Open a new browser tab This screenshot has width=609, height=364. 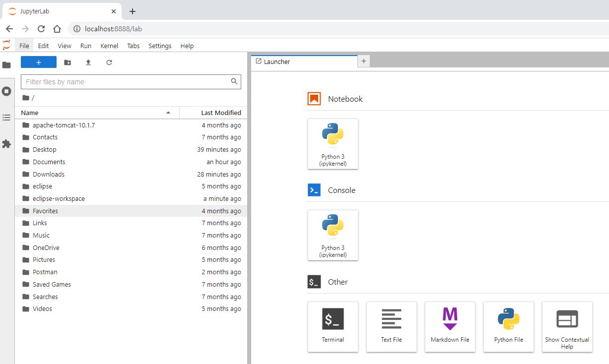[x=132, y=11]
